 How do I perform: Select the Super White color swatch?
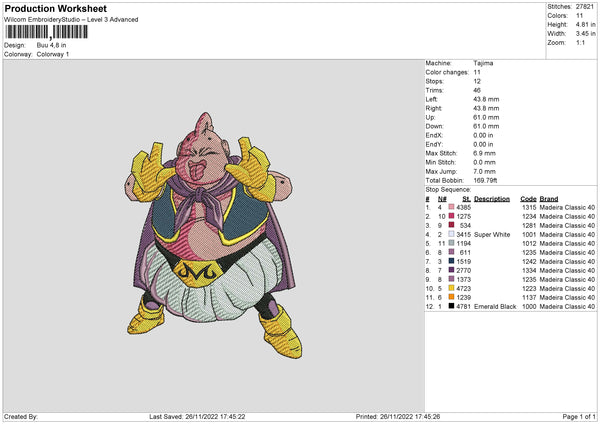pyautogui.click(x=452, y=234)
